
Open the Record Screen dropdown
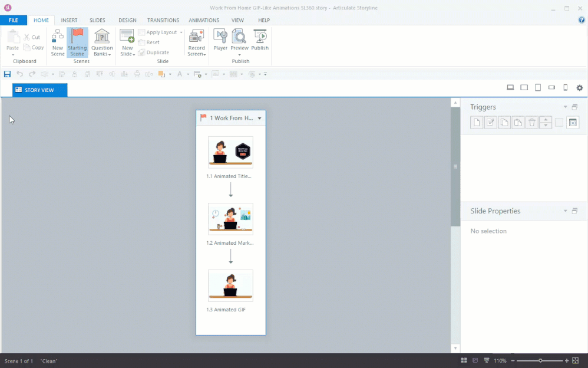pyautogui.click(x=197, y=43)
